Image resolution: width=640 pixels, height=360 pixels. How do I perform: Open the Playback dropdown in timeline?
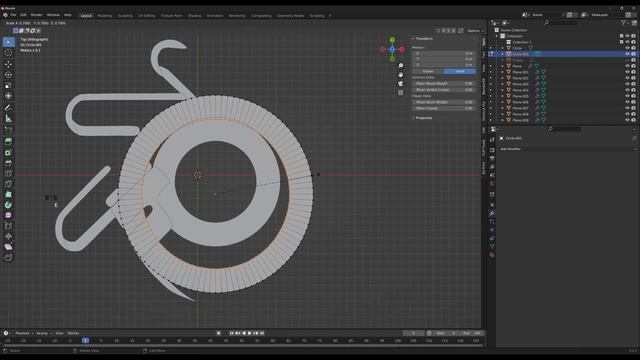click(24, 333)
